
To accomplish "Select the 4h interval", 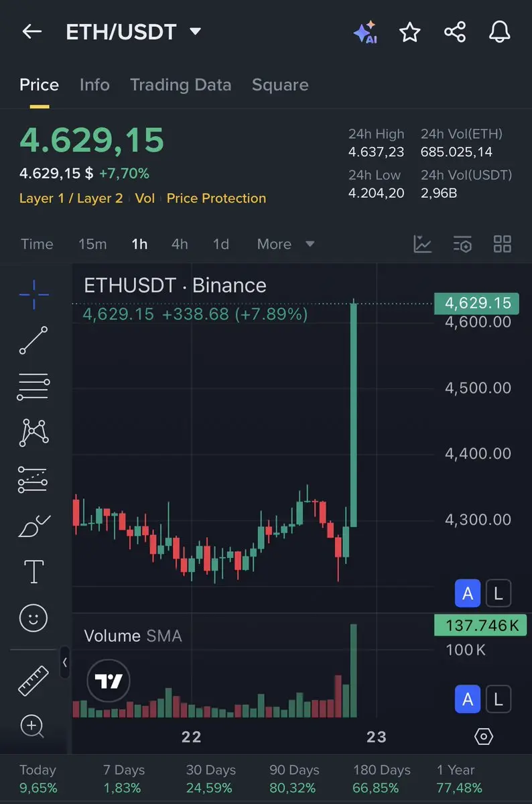I will [180, 244].
